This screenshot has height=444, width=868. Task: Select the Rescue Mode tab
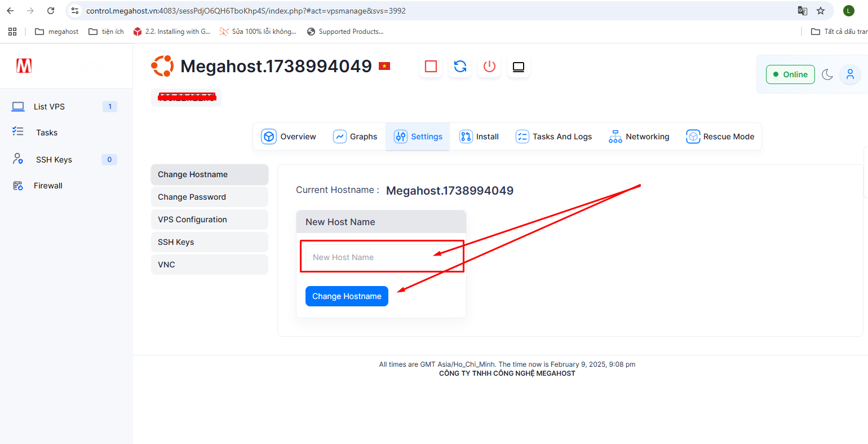click(x=720, y=137)
